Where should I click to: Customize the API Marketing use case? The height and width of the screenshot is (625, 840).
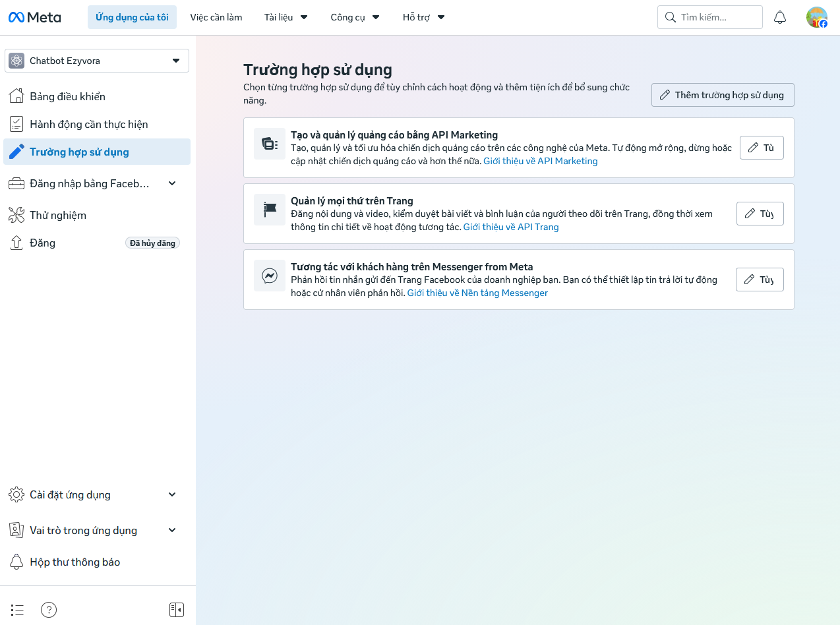[x=762, y=148]
